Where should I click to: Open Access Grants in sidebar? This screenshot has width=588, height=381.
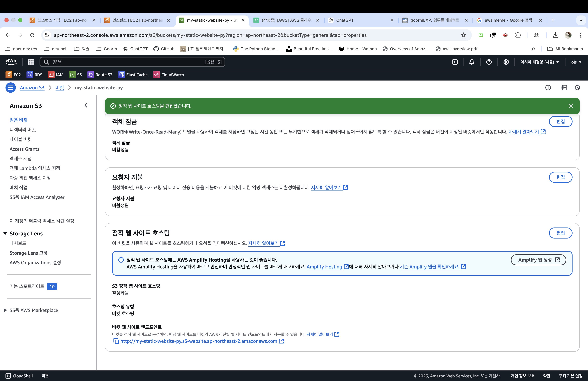coord(24,149)
